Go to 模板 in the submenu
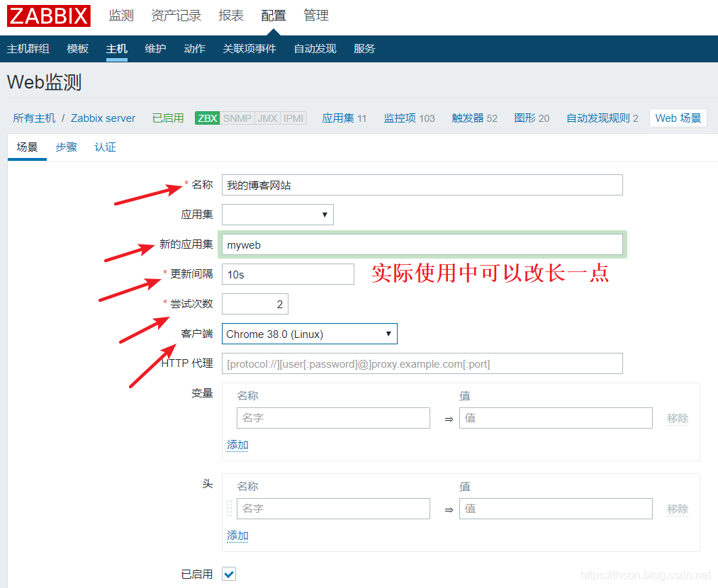Viewport: 718px width, 588px height. click(x=78, y=49)
